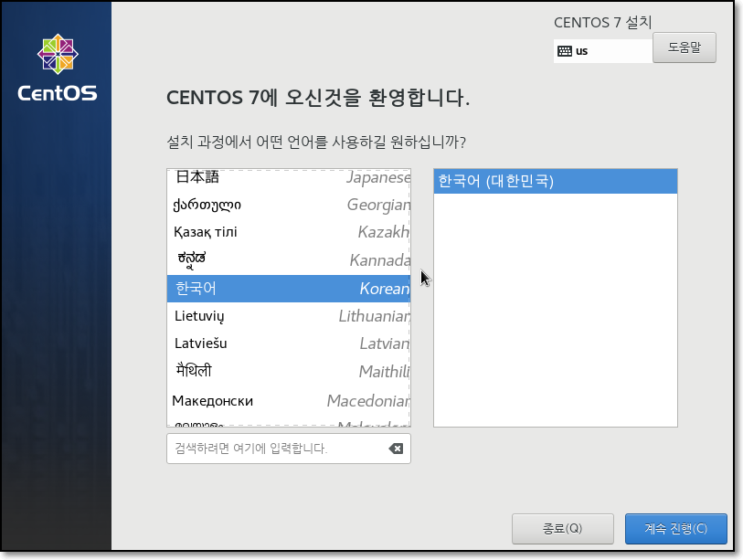Click the 계속 진행(C) continue button
This screenshot has width=743, height=560.
(675, 528)
